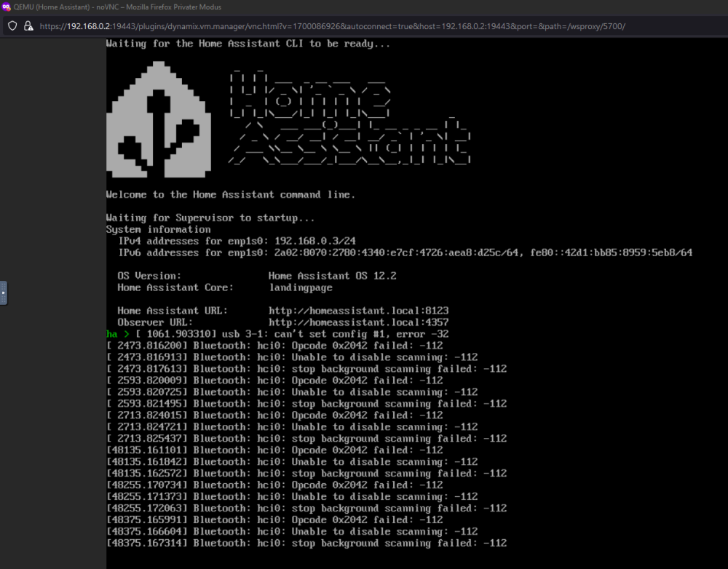Viewport: 728px width, 569px height.
Task: Click the Firefox window title text
Action: tap(117, 7)
